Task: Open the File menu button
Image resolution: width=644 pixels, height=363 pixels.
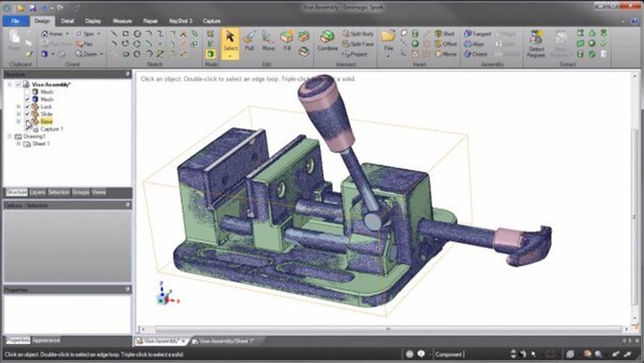Action: [x=14, y=21]
